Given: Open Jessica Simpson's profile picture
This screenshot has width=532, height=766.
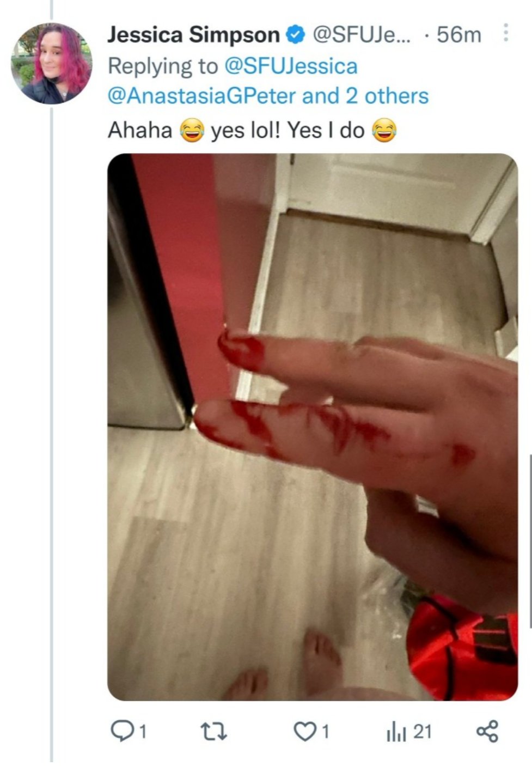Looking at the screenshot, I should [52, 63].
